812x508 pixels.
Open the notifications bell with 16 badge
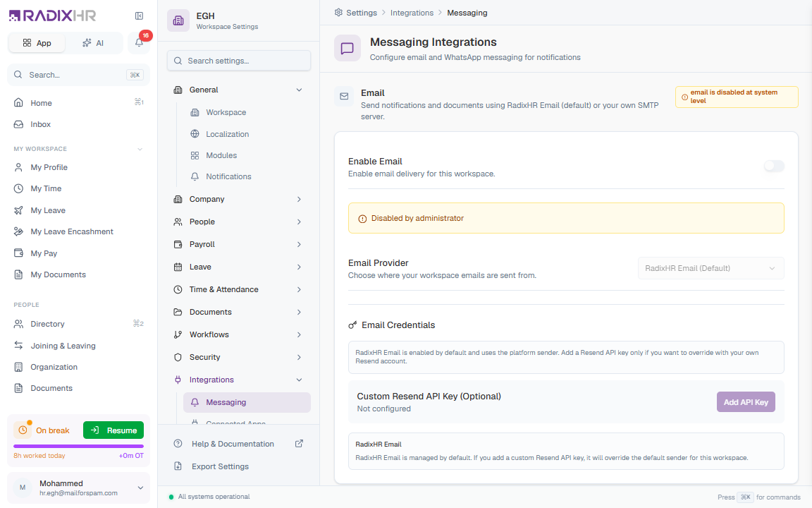[x=139, y=42]
